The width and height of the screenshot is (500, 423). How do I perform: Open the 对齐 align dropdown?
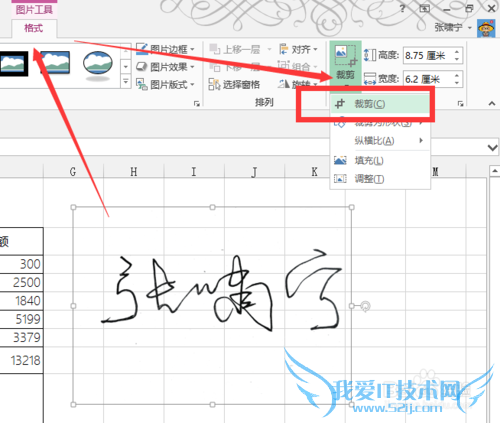tap(298, 49)
